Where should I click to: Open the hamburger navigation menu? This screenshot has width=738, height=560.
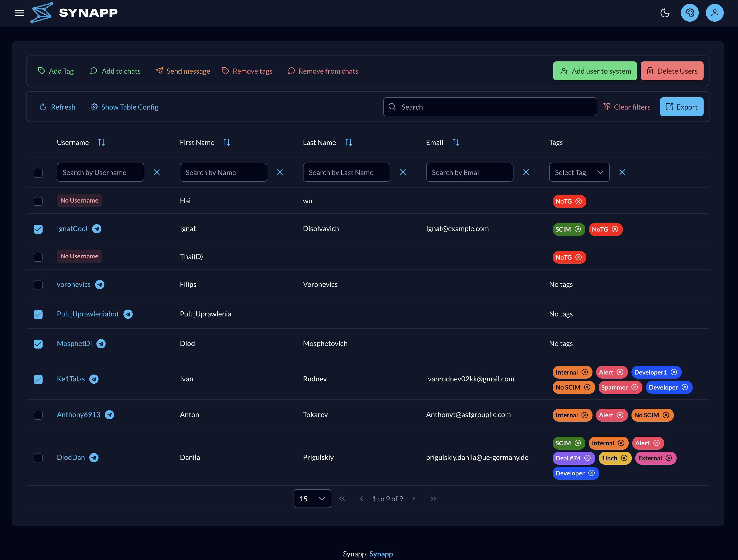click(x=19, y=13)
